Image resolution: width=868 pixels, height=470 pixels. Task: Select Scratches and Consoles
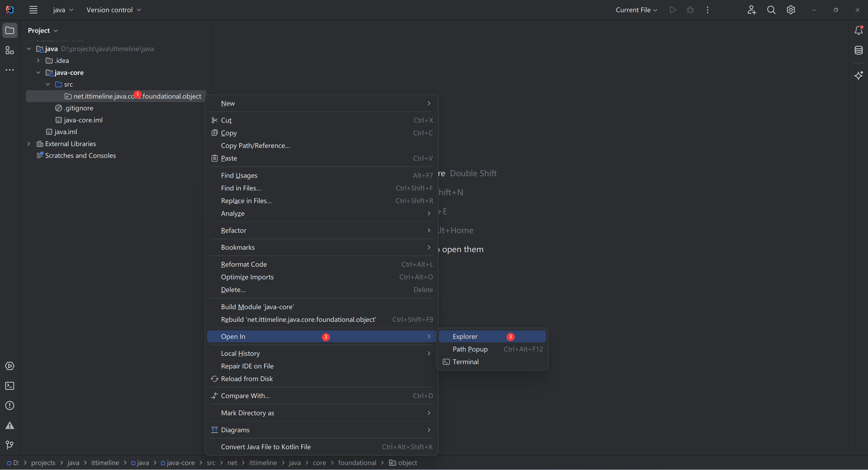click(x=76, y=155)
